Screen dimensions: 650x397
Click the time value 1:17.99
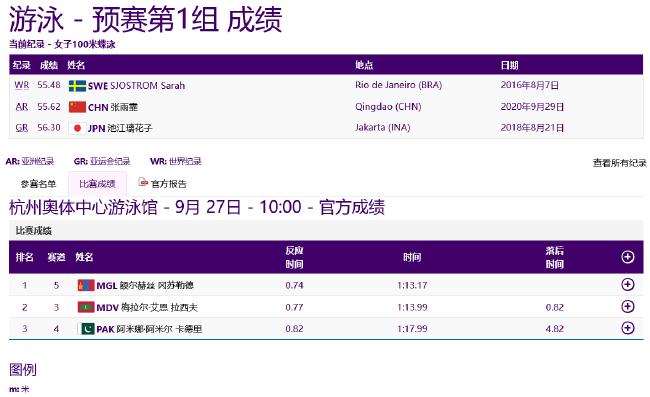point(412,329)
